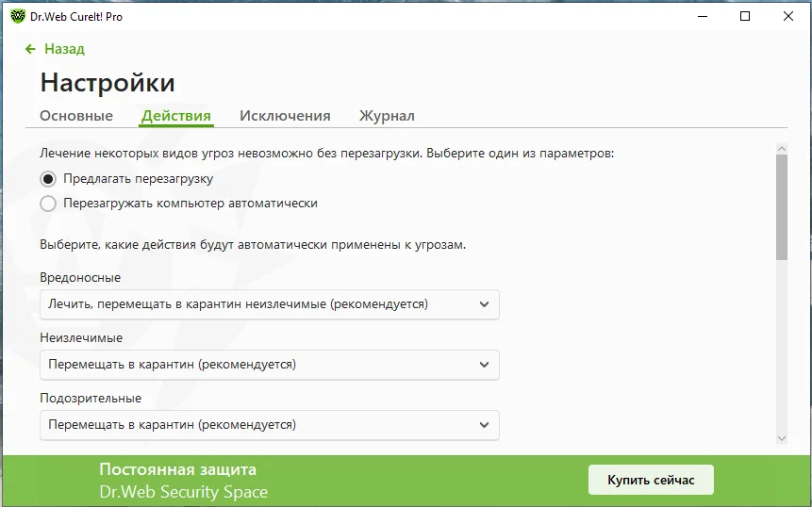Maximize the Dr.Web CureIt! window
The width and height of the screenshot is (812, 507).
[x=745, y=16]
